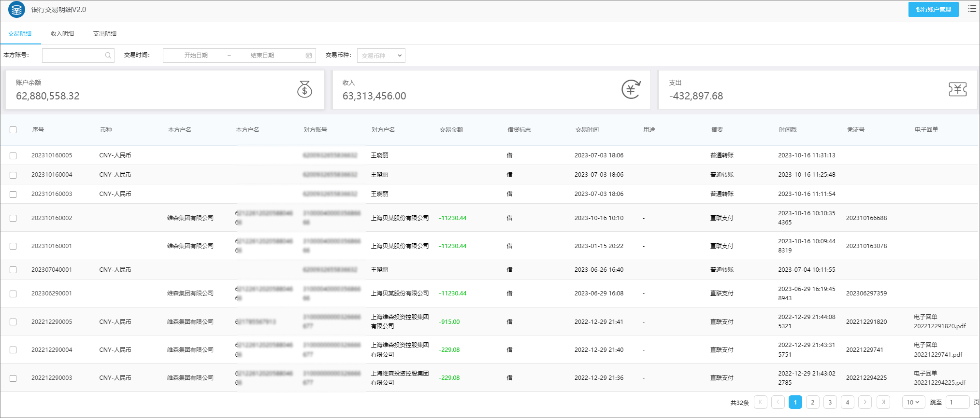980x418 pixels.
Task: Check row 202310160003 checkbox
Action: point(13,195)
